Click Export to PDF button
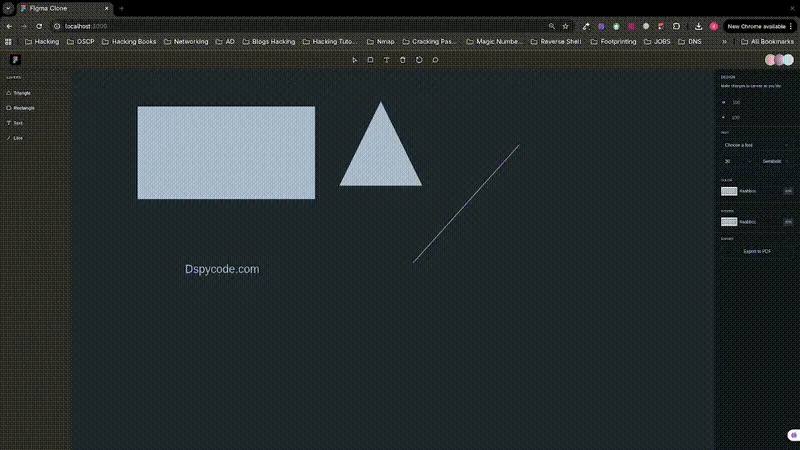800x450 pixels. click(757, 252)
